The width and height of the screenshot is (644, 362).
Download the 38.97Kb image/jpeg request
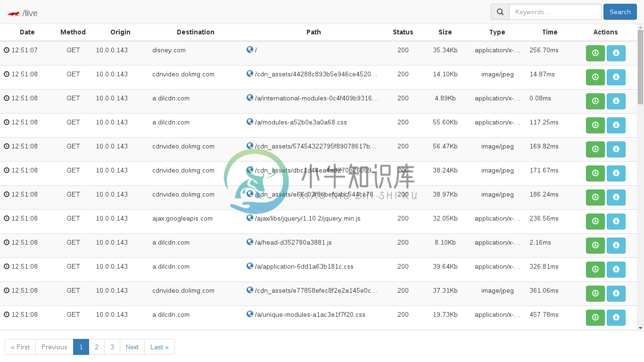[x=595, y=197]
